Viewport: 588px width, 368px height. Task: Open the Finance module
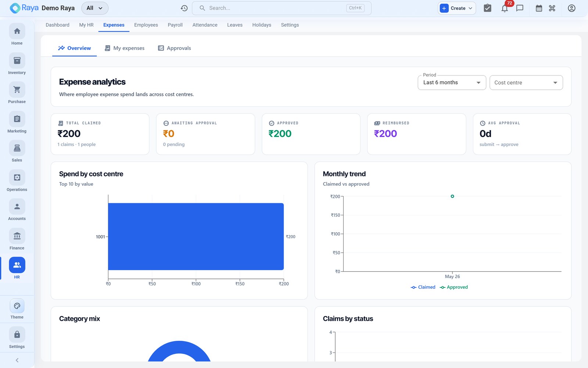[17, 240]
